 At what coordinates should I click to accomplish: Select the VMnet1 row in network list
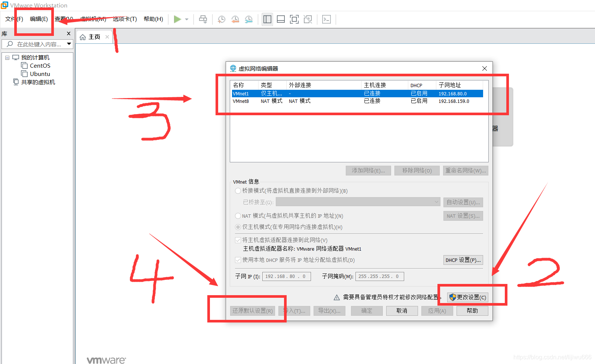[x=357, y=94]
